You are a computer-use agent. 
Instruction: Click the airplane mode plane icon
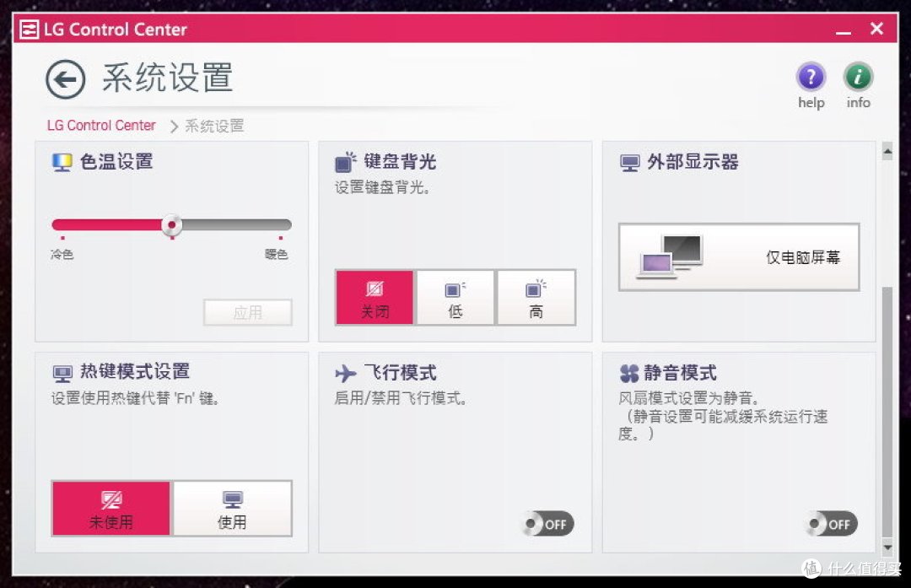(345, 373)
